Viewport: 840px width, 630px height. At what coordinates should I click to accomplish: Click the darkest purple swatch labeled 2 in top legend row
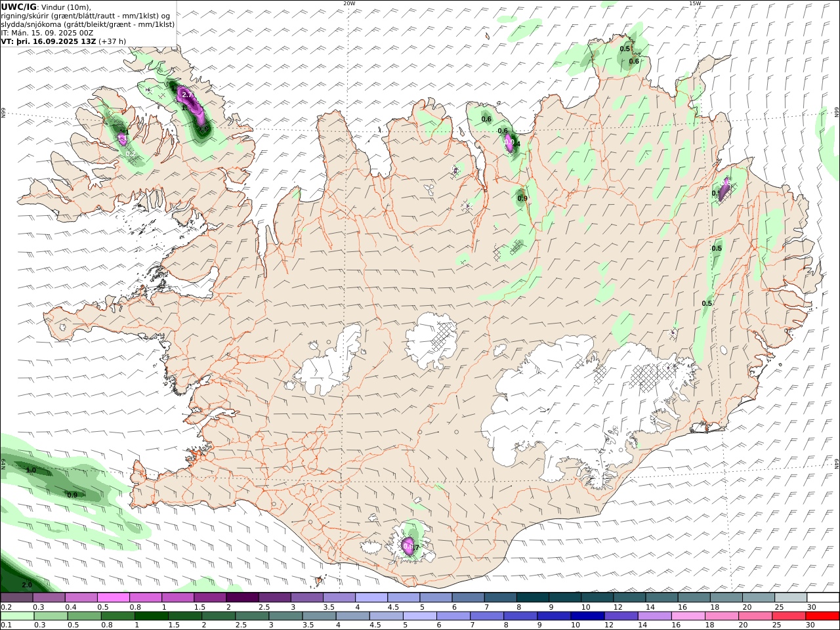(x=242, y=598)
